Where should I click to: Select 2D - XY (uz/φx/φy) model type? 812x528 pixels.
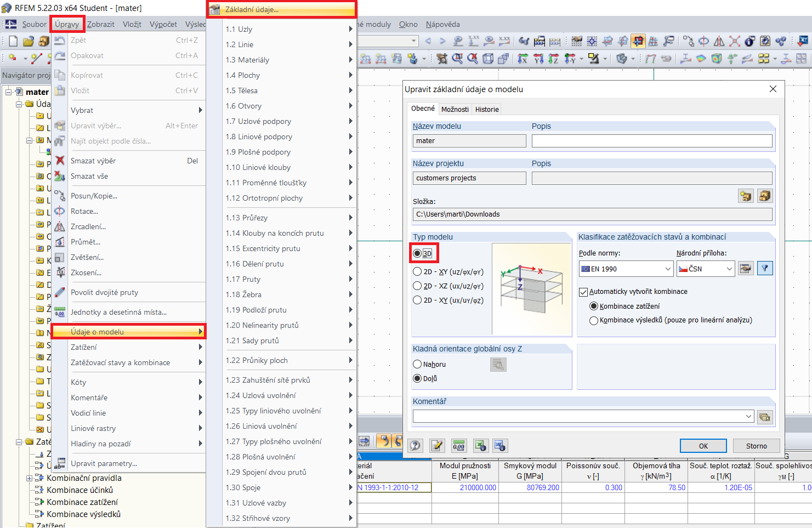click(x=417, y=272)
